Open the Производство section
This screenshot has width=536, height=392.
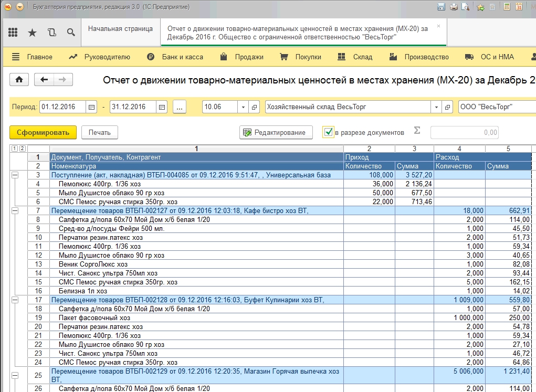pyautogui.click(x=419, y=57)
